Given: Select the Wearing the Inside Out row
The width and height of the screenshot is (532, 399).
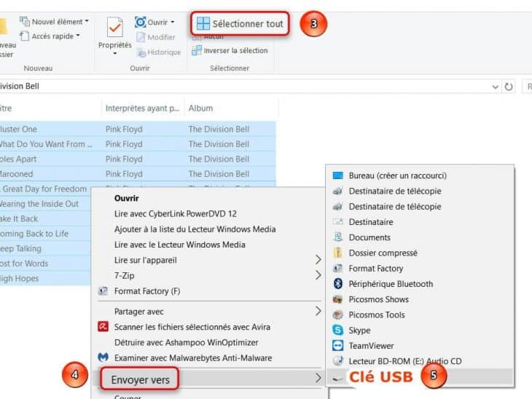Looking at the screenshot, I should (x=46, y=204).
